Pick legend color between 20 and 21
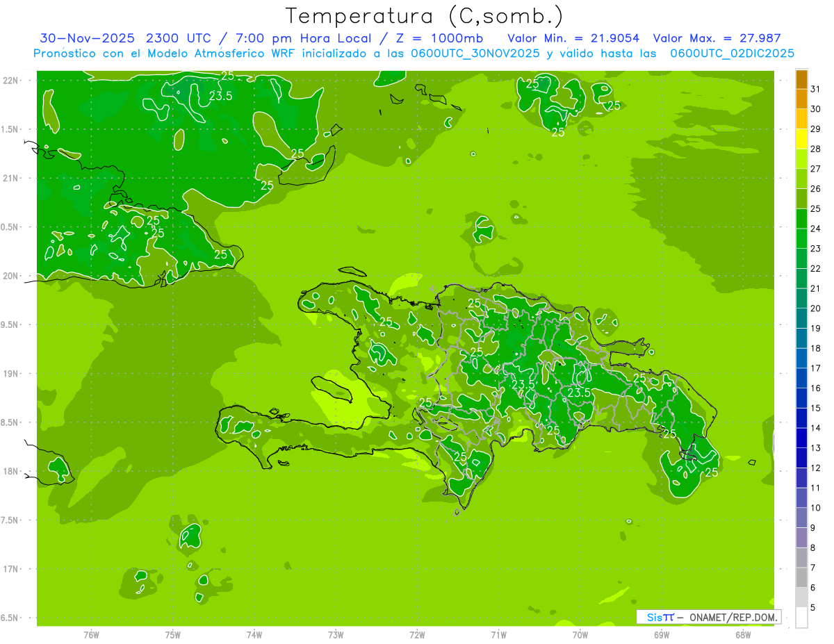The width and height of the screenshot is (834, 644). (801, 299)
